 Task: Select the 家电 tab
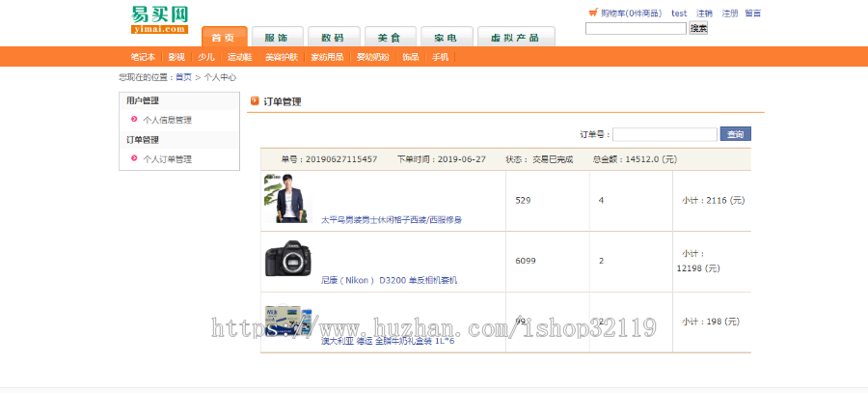click(x=447, y=37)
